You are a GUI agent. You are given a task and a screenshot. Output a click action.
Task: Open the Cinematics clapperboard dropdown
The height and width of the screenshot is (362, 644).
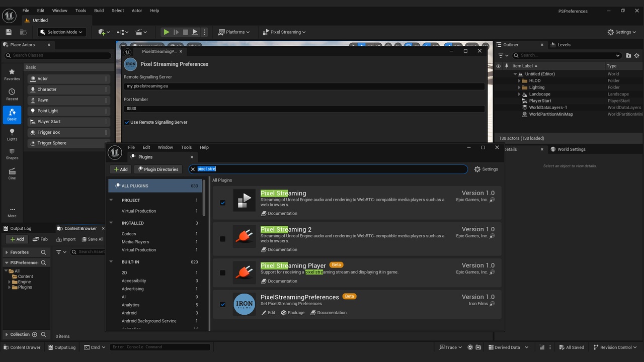pos(141,32)
